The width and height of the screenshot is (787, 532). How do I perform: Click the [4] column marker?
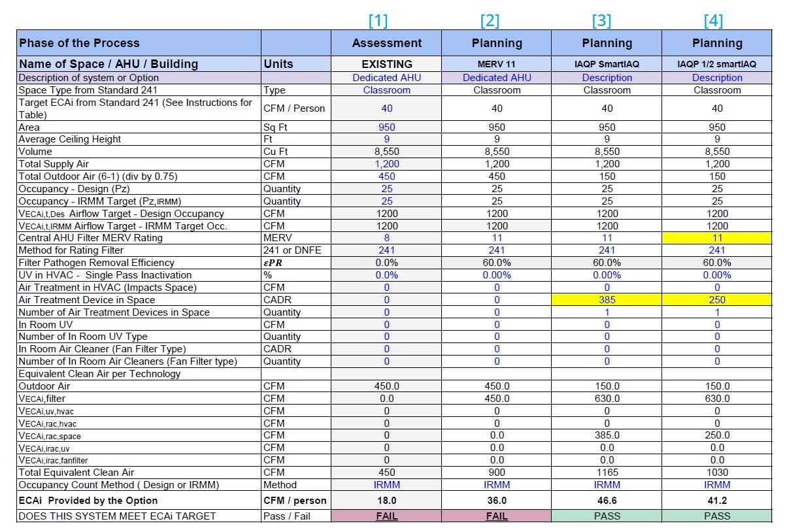(713, 21)
